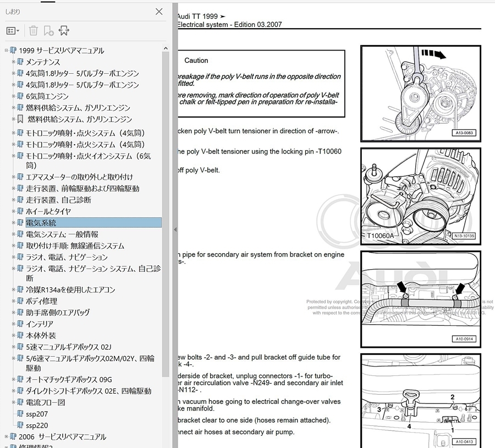Click the T10060A locking pin diagram
This screenshot has height=448, width=495.
pyautogui.click(x=421, y=196)
